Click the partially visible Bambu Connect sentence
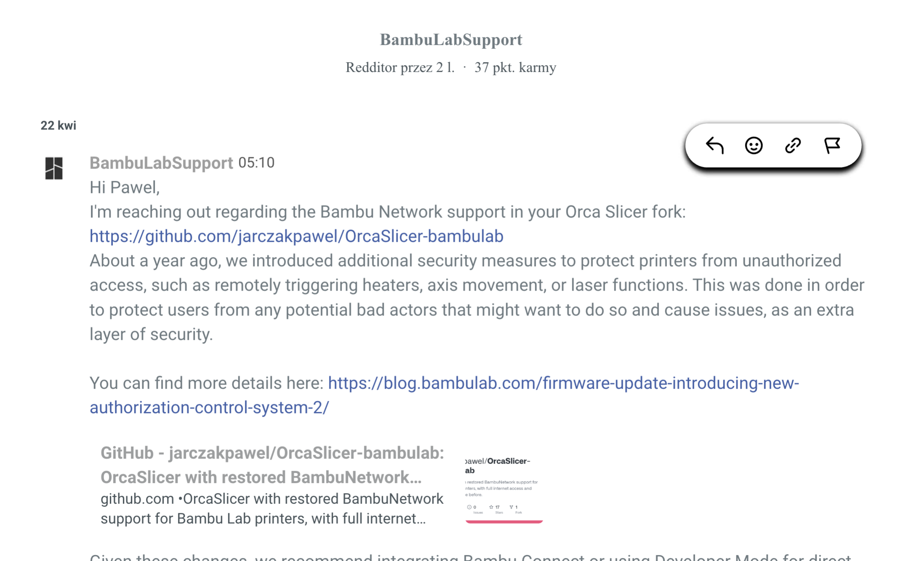This screenshot has height=561, width=924. coord(470,557)
